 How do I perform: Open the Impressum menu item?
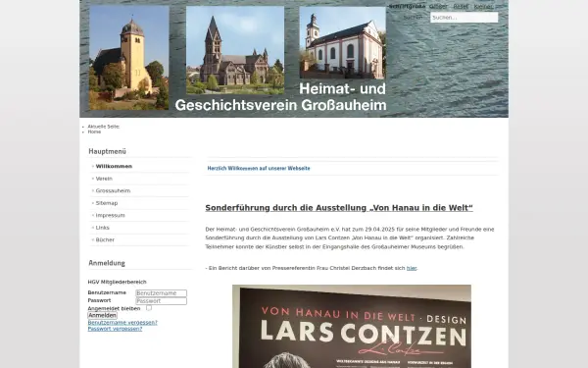110,216
